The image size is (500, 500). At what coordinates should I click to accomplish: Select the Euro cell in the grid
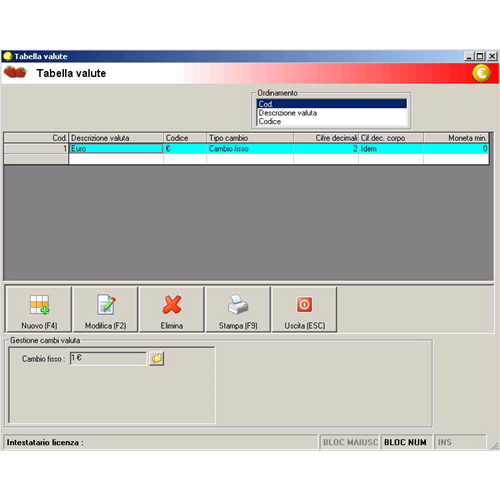(x=116, y=149)
